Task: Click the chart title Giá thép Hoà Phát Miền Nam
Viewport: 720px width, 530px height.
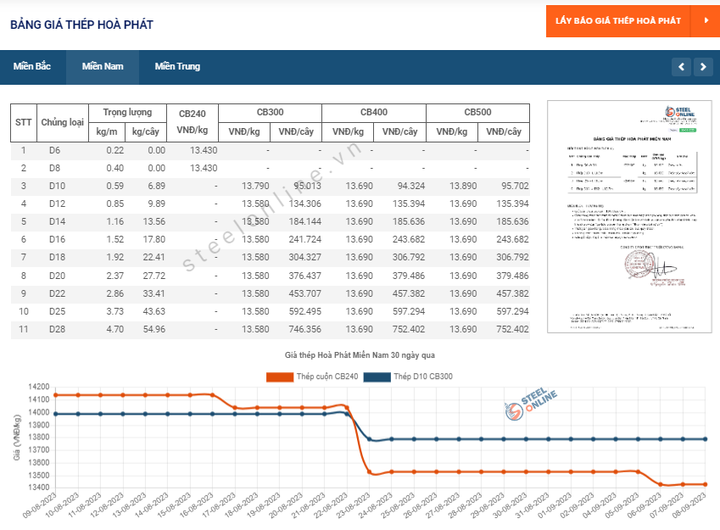Action: (x=360, y=355)
